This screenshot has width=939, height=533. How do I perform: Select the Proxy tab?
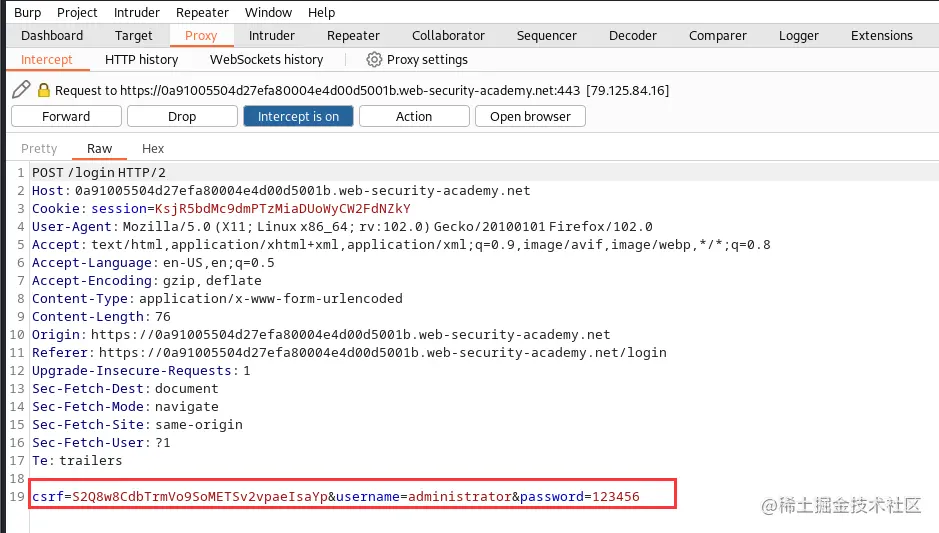pyautogui.click(x=201, y=35)
